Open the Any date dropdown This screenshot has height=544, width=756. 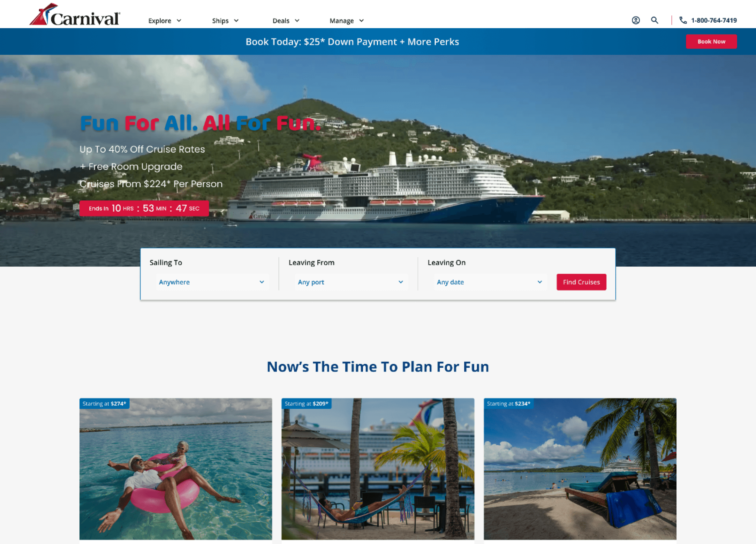coord(490,282)
